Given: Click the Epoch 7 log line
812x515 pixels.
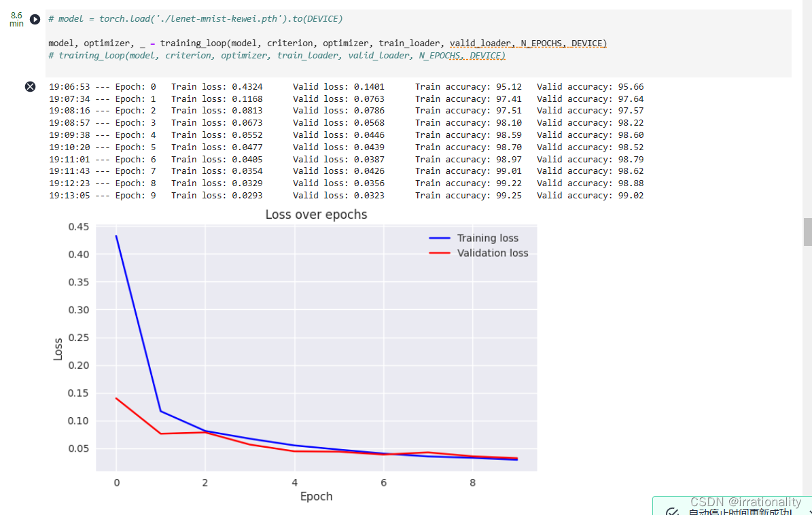Looking at the screenshot, I should (x=346, y=171).
